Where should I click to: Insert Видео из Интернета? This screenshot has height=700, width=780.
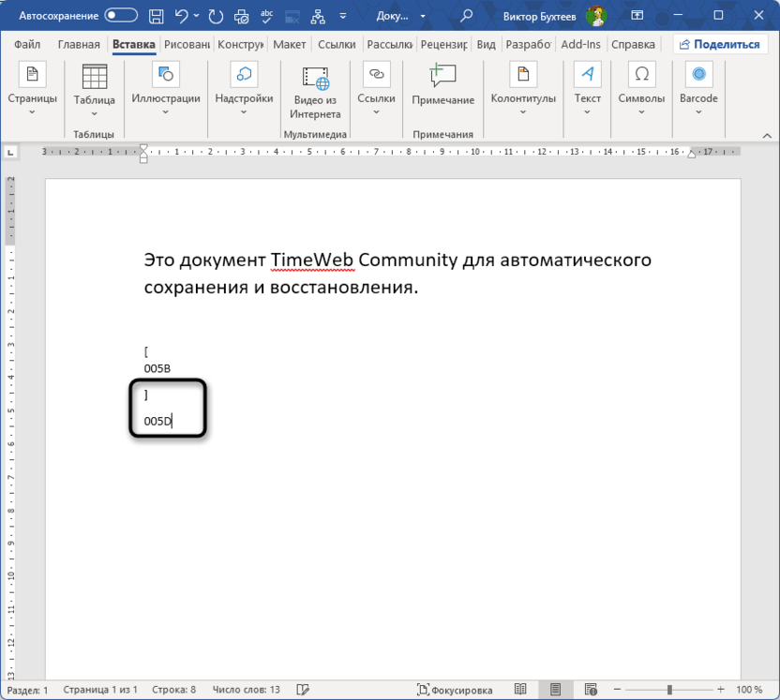(x=315, y=92)
